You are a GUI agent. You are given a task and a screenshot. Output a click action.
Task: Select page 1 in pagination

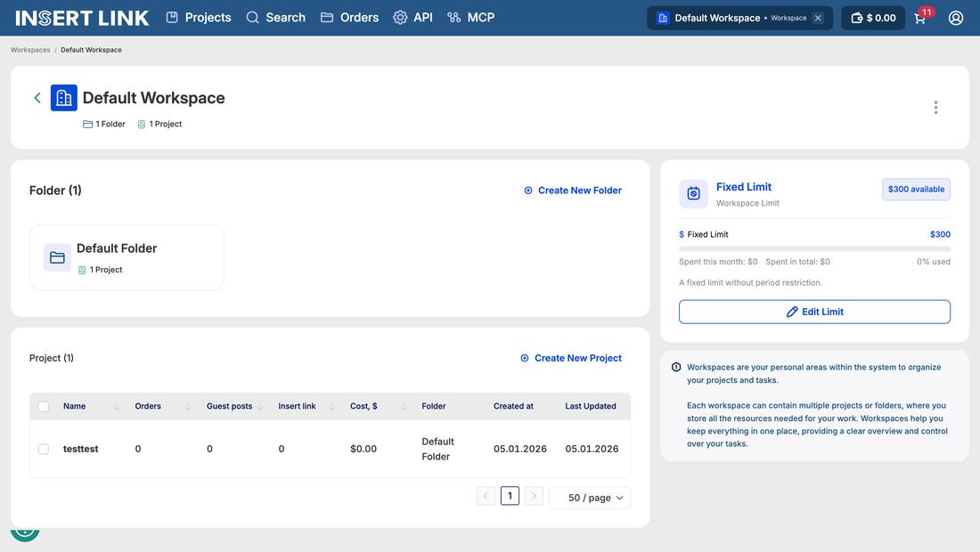pos(510,496)
